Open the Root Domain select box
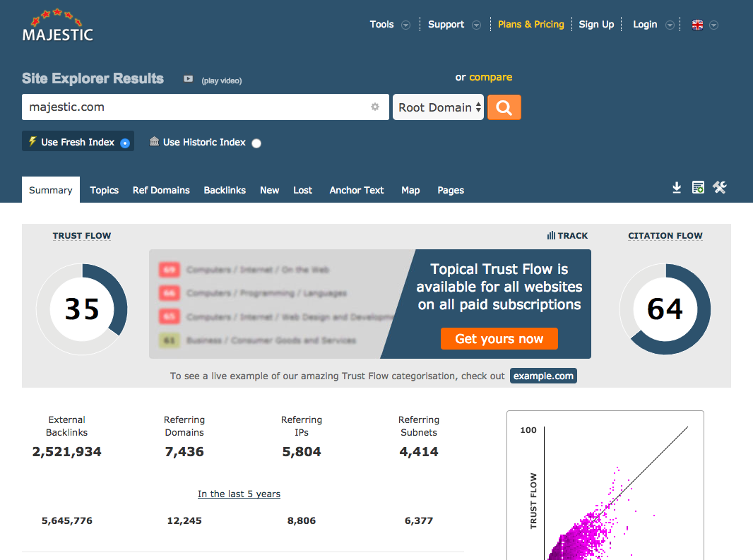753x560 pixels. point(438,107)
